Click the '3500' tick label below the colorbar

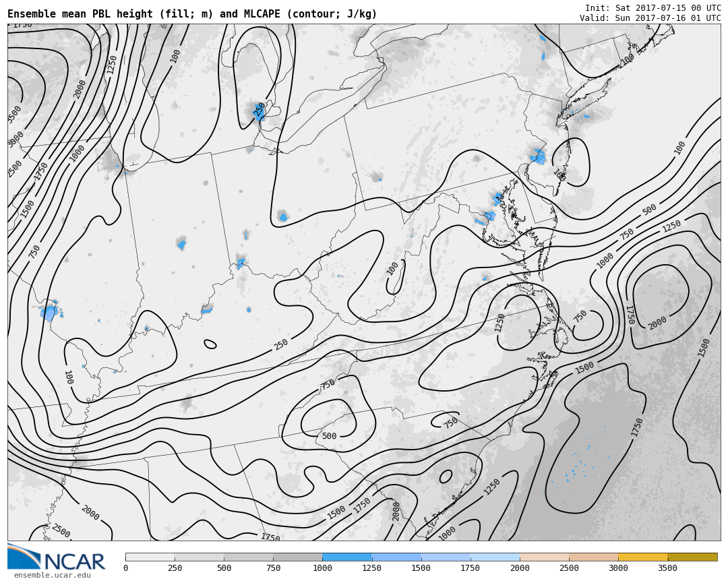(667, 567)
